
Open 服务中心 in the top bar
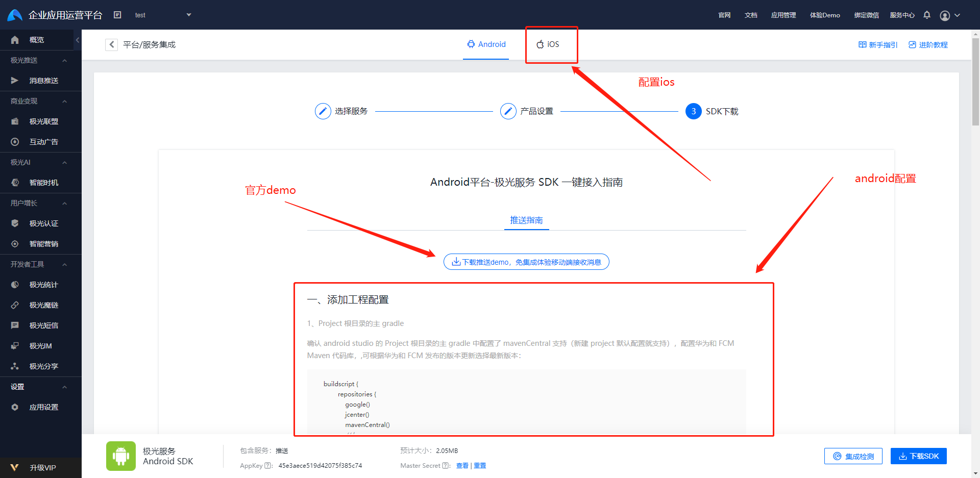902,15
